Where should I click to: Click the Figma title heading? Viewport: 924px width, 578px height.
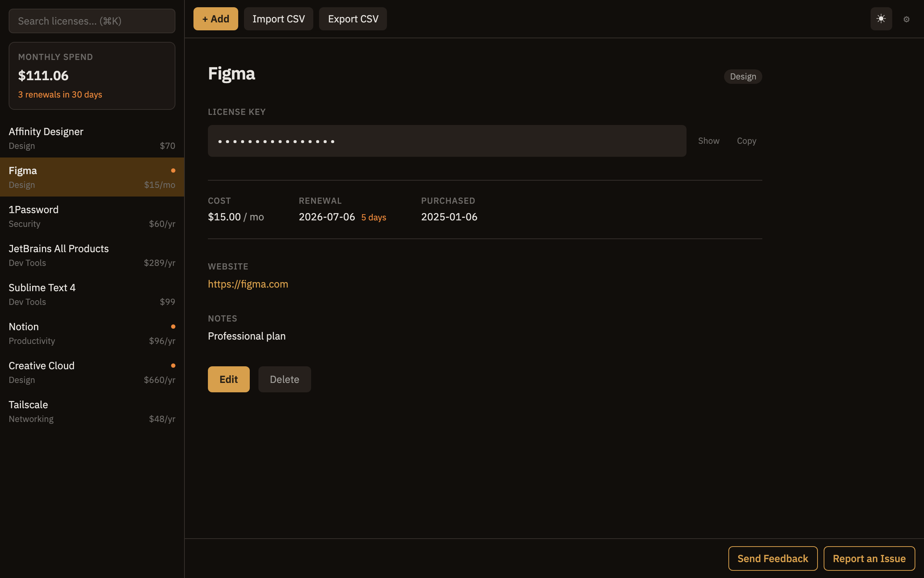pyautogui.click(x=231, y=73)
